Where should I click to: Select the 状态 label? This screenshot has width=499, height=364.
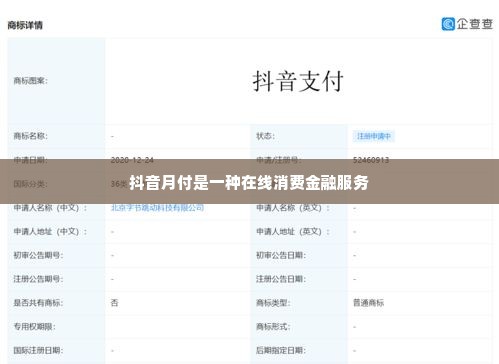265,136
